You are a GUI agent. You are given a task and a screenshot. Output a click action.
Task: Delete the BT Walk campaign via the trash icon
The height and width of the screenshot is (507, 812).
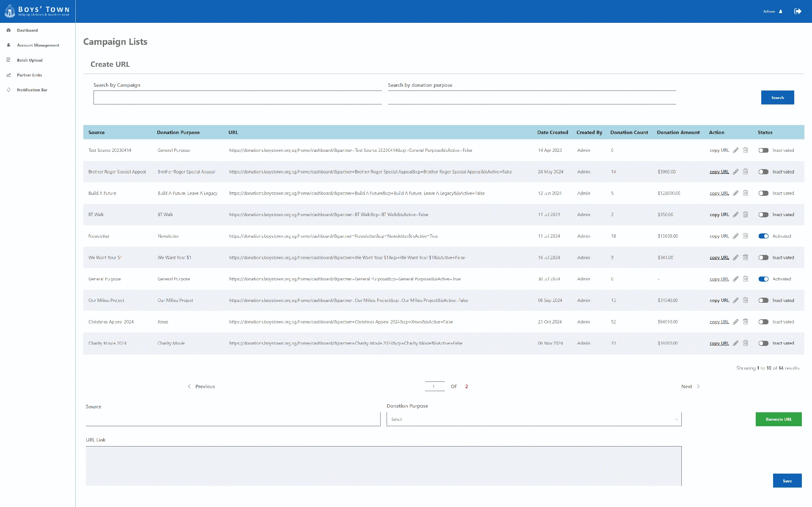746,215
